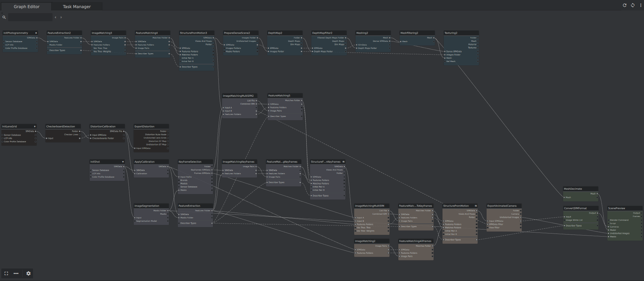Open the three-dot overflow menu
The width and height of the screenshot is (644, 281).
641,5
